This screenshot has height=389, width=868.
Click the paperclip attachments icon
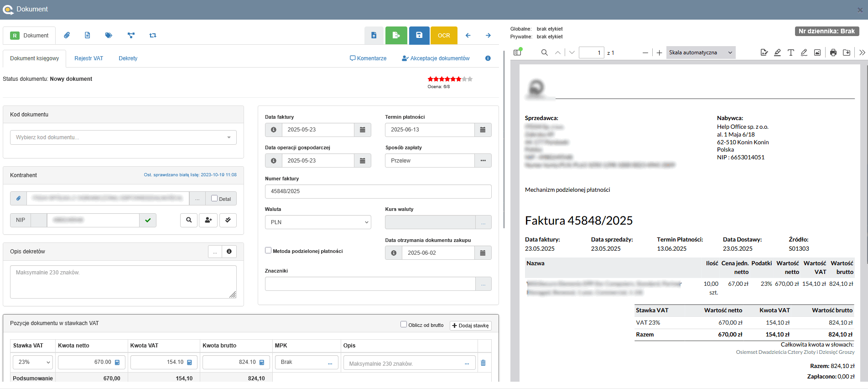67,35
